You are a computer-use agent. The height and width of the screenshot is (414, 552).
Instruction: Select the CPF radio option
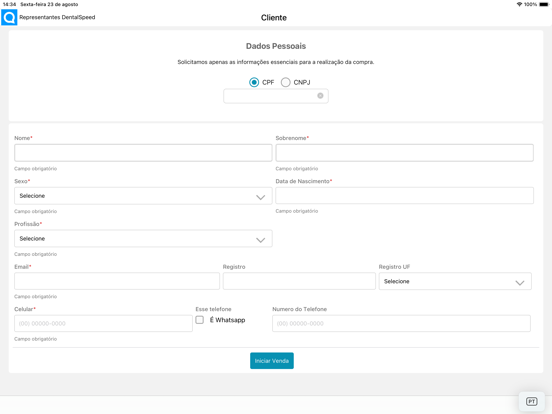[x=254, y=82]
